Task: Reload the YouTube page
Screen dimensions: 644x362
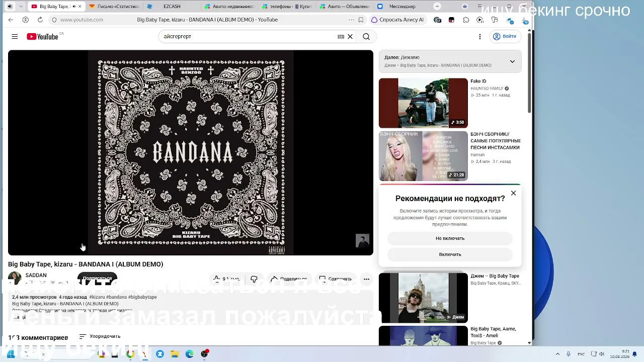Action: 40,20
